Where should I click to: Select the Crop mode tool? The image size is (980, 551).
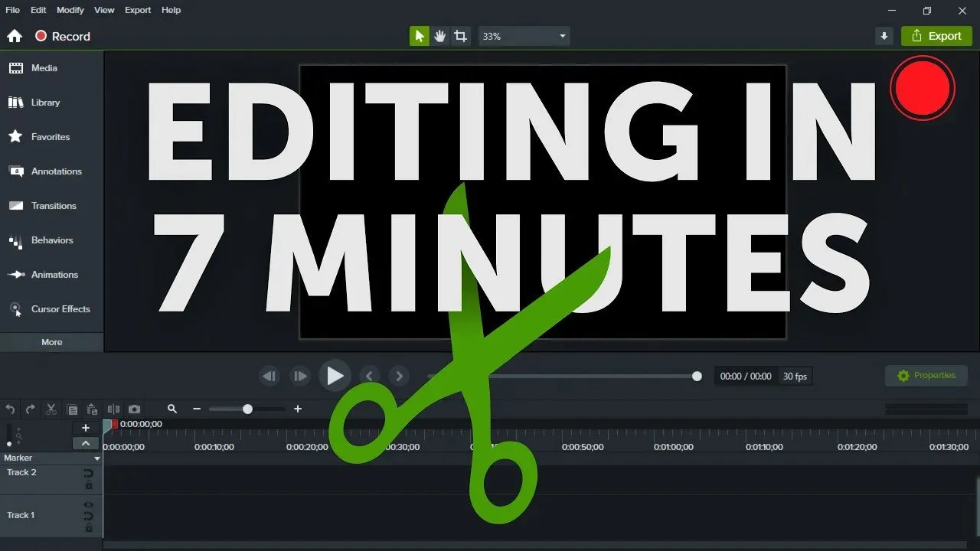click(x=460, y=36)
